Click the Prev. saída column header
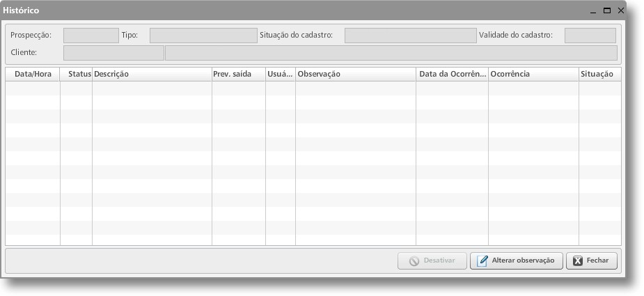The width and height of the screenshot is (644, 296). 239,74
